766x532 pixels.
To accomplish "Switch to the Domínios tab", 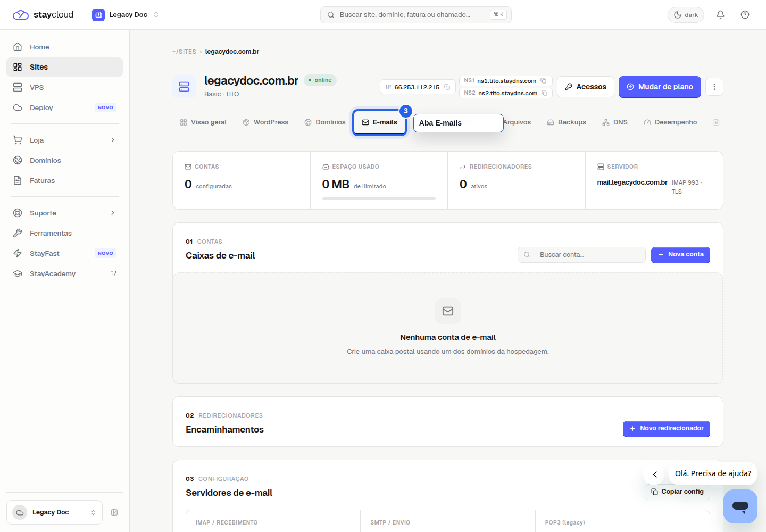I will point(325,122).
